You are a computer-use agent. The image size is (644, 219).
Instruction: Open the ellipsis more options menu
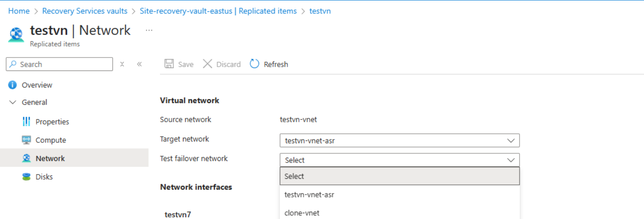click(x=149, y=30)
